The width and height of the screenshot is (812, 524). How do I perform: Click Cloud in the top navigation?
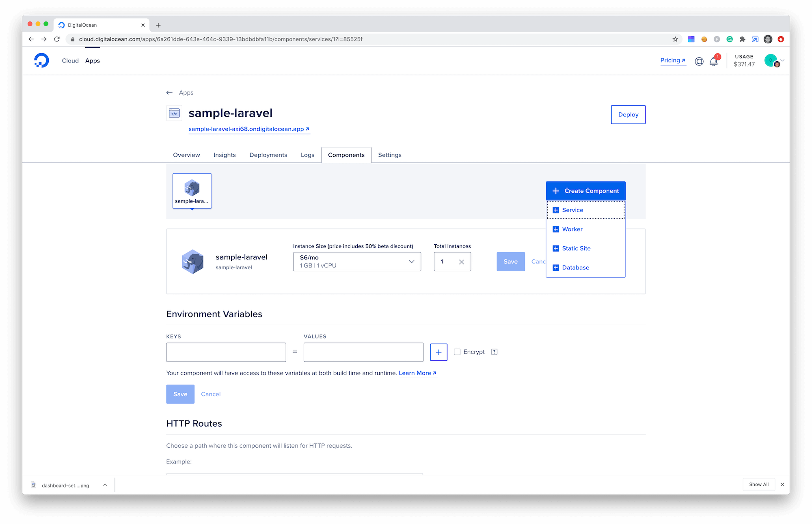(70, 60)
